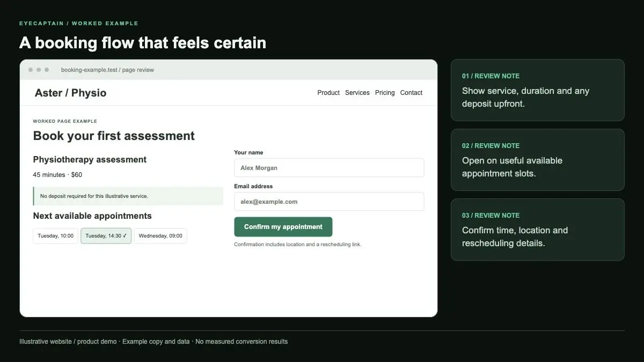
Task: Click the Email address input field
Action: (329, 202)
